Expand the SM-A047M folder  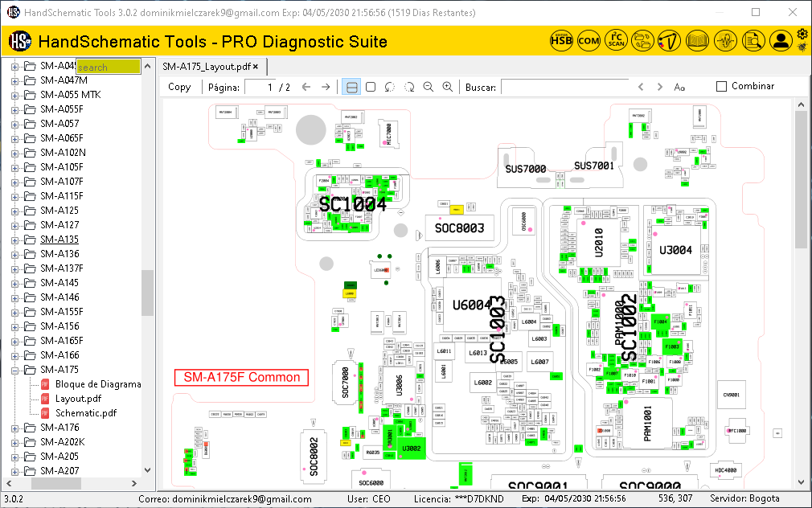pyautogui.click(x=14, y=81)
